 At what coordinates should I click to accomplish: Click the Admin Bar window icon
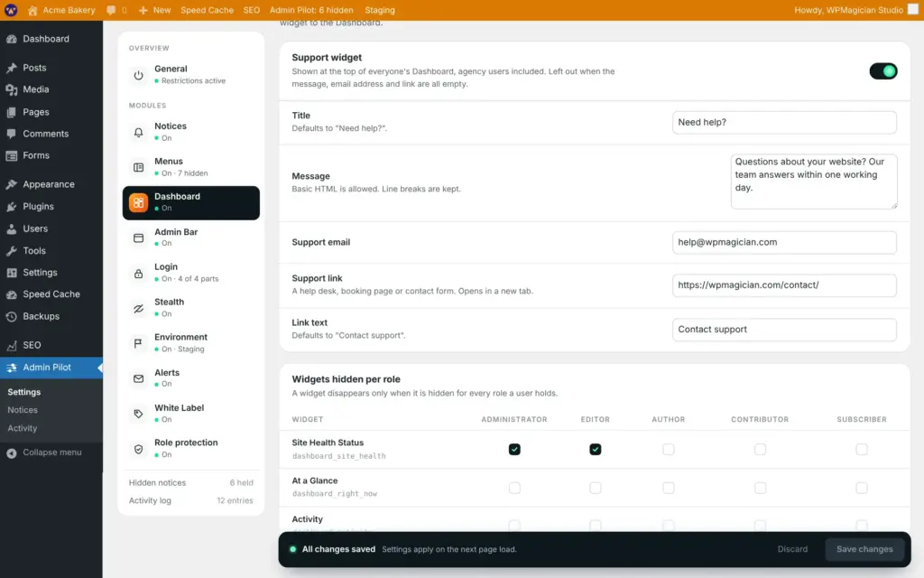(x=138, y=238)
